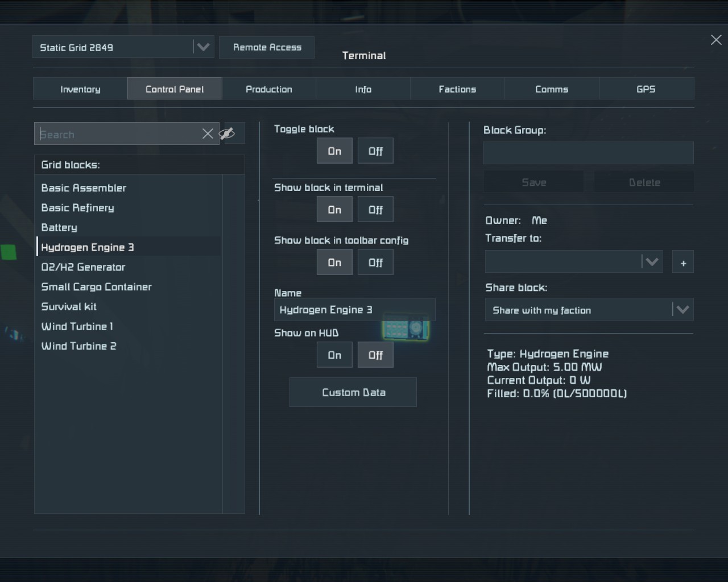Set Show block in toolbar config to Off
Image resolution: width=728 pixels, height=582 pixels.
click(375, 263)
